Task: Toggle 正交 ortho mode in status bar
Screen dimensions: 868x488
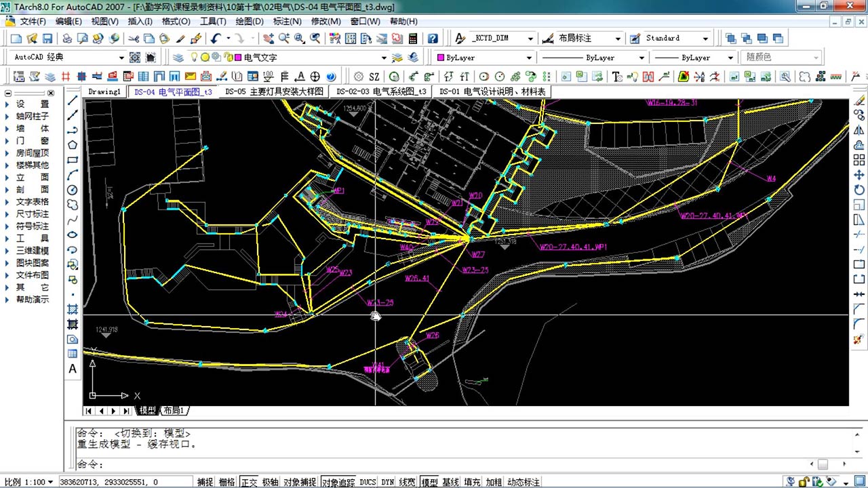Action: 249,482
